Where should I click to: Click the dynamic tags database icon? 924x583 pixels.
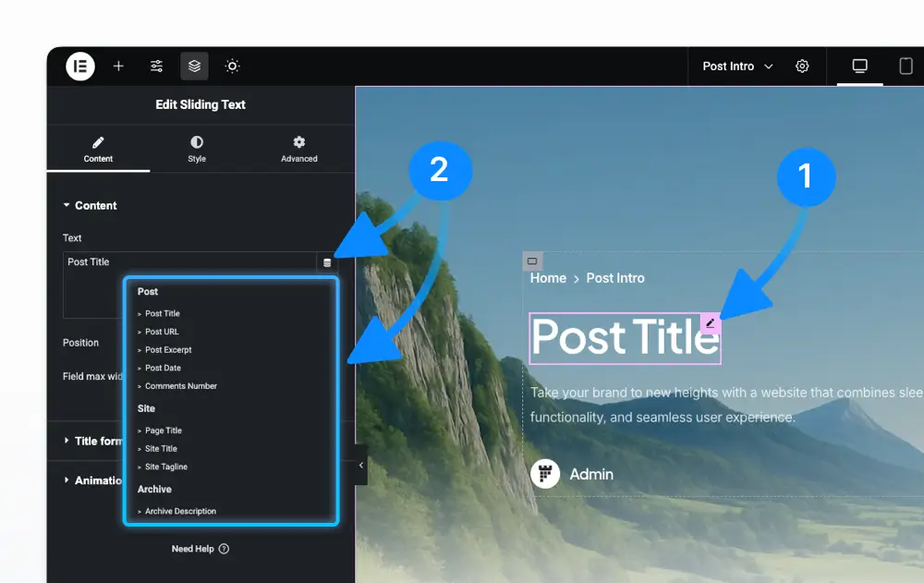tap(327, 263)
